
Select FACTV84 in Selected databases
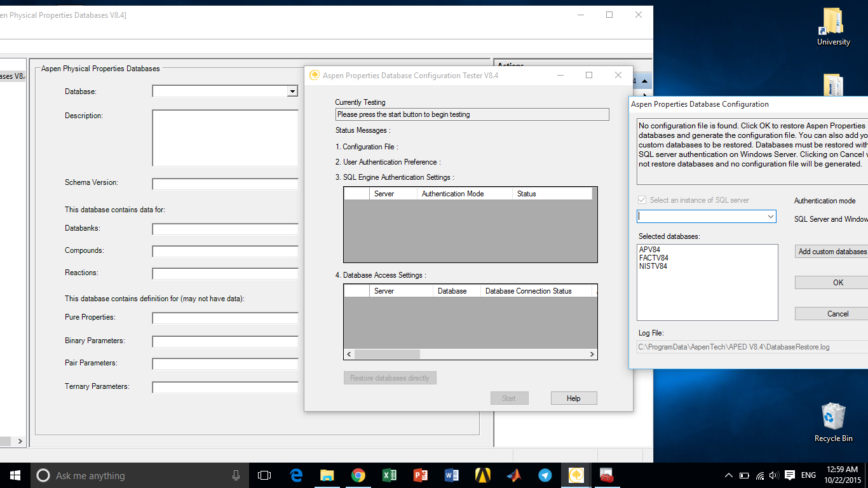(x=653, y=258)
